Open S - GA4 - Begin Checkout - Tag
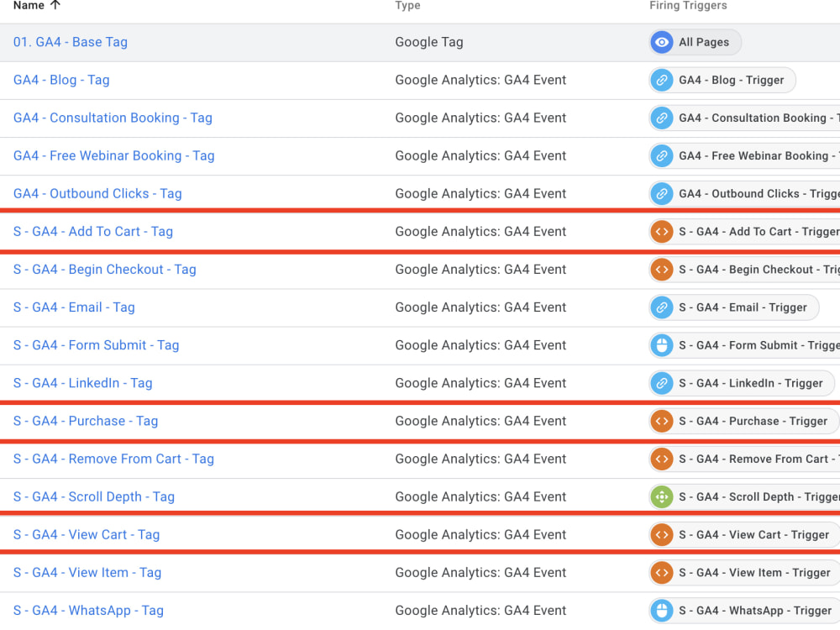840x630 pixels. tap(104, 270)
